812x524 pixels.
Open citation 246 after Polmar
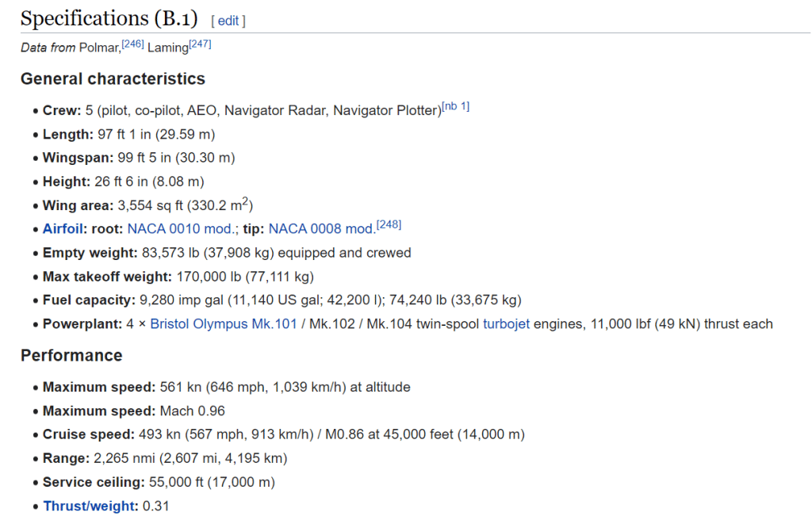point(132,44)
